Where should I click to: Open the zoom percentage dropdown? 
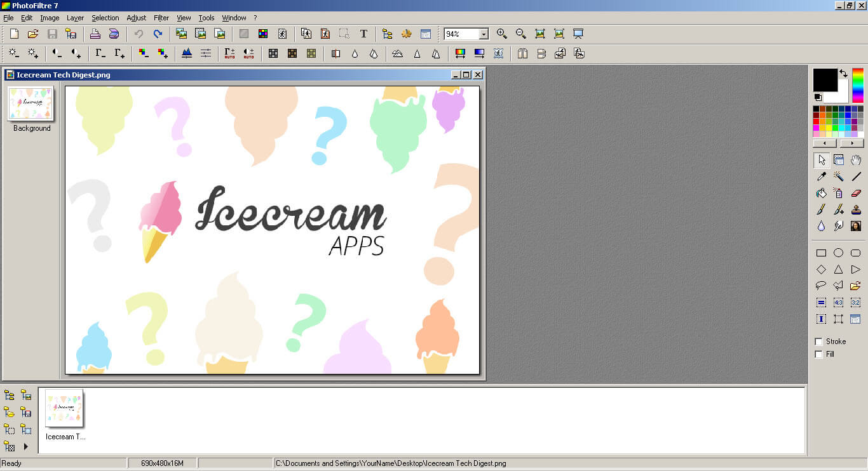coord(484,34)
